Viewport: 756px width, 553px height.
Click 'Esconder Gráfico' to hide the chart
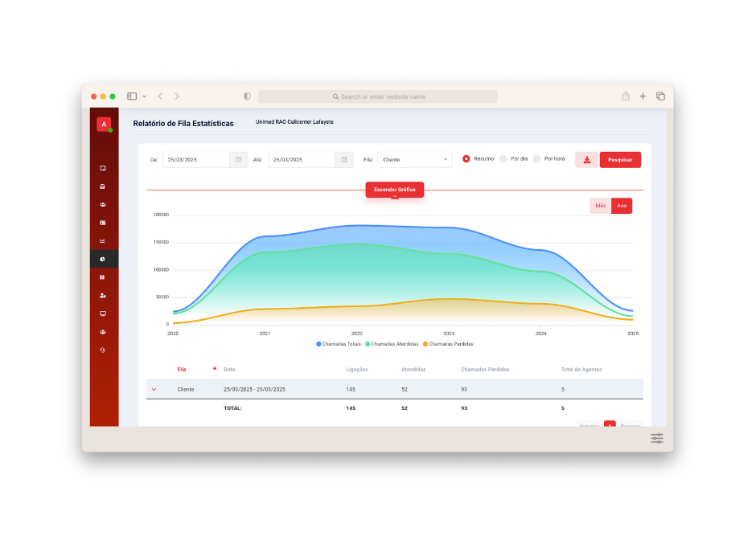394,190
